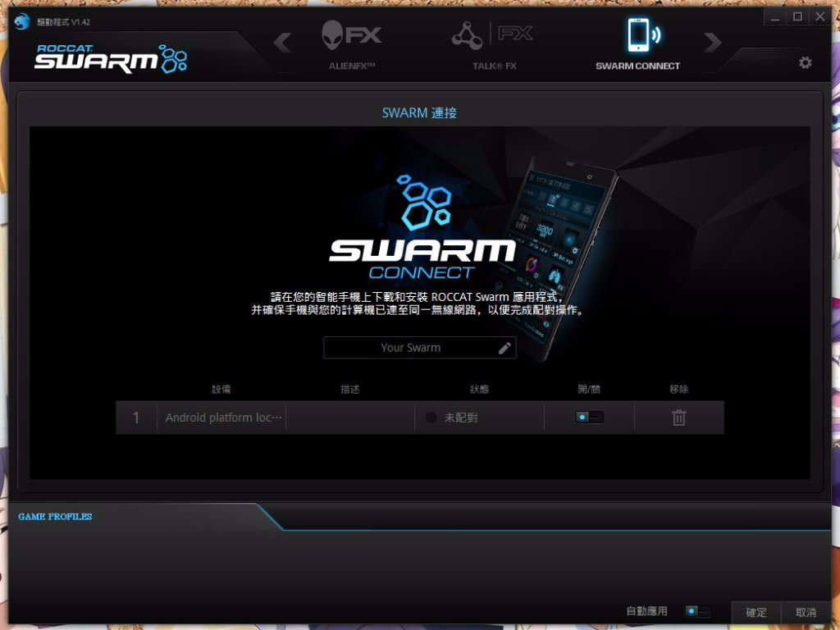This screenshot has height=630, width=840.
Task: Click the SWARM 連接 heading
Action: [419, 113]
